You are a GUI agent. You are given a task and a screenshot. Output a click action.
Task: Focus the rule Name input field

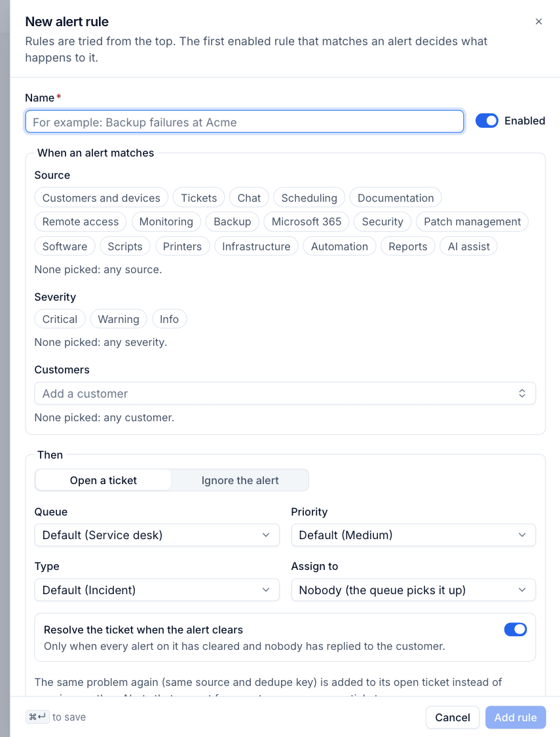pos(244,122)
